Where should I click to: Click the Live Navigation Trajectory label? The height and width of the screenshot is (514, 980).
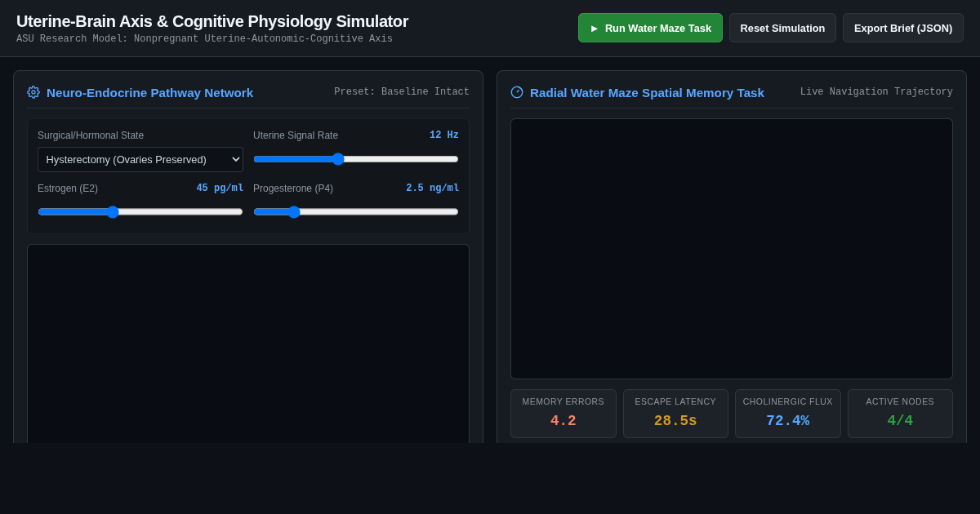tap(876, 92)
